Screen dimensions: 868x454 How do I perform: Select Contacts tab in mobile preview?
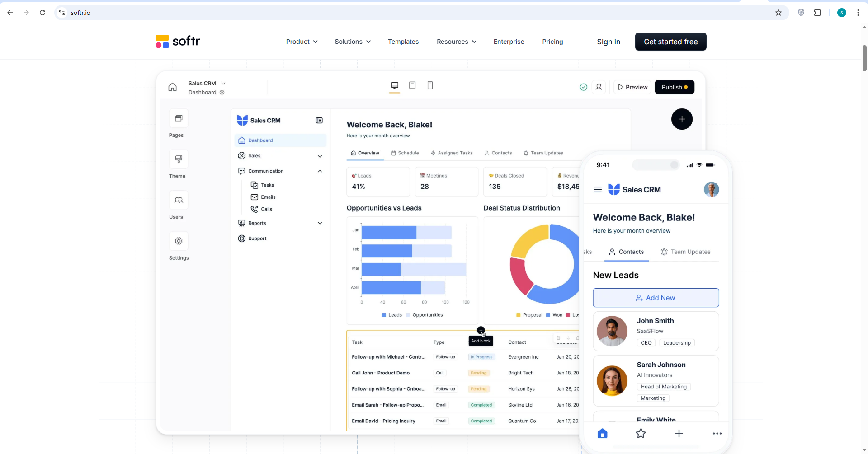point(626,252)
